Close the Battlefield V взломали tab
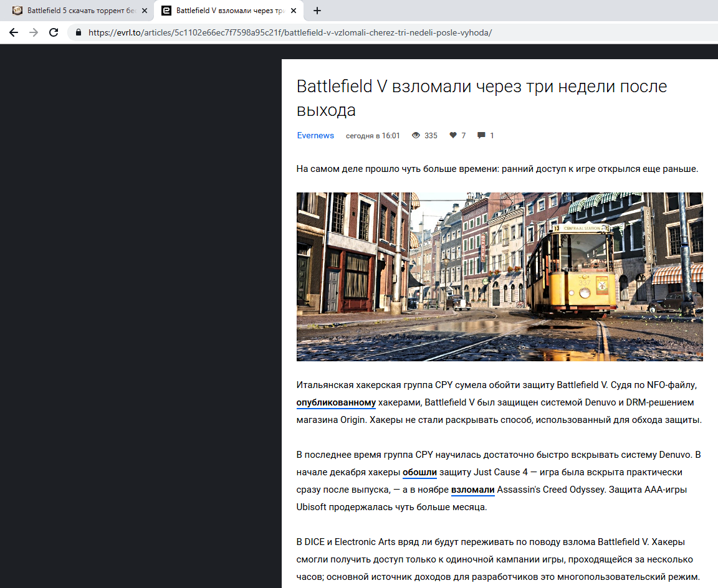This screenshot has width=718, height=588. tap(294, 11)
